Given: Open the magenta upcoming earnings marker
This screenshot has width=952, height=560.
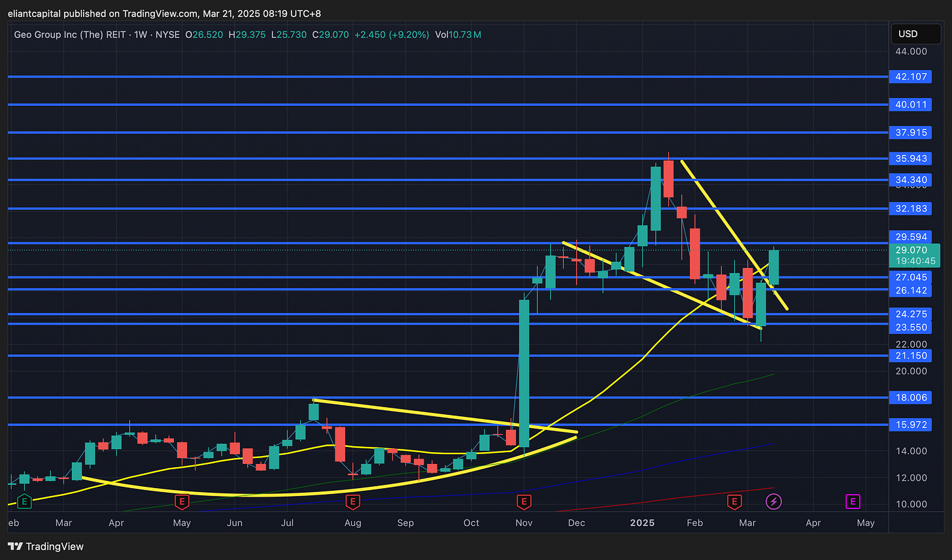Looking at the screenshot, I should (x=853, y=502).
